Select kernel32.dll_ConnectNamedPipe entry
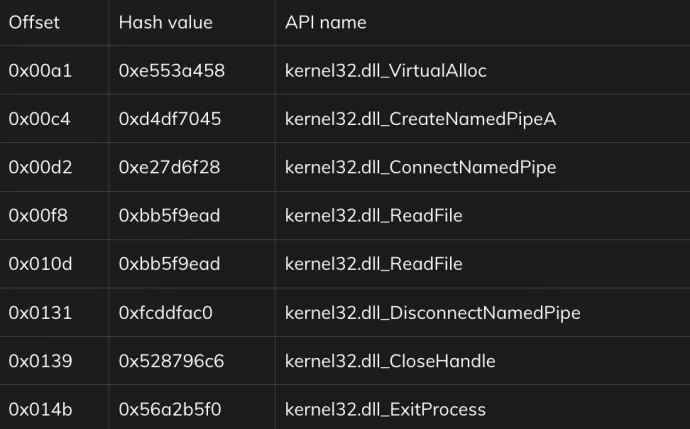Screen dimensions: 690x429 pyautogui.click(x=420, y=168)
